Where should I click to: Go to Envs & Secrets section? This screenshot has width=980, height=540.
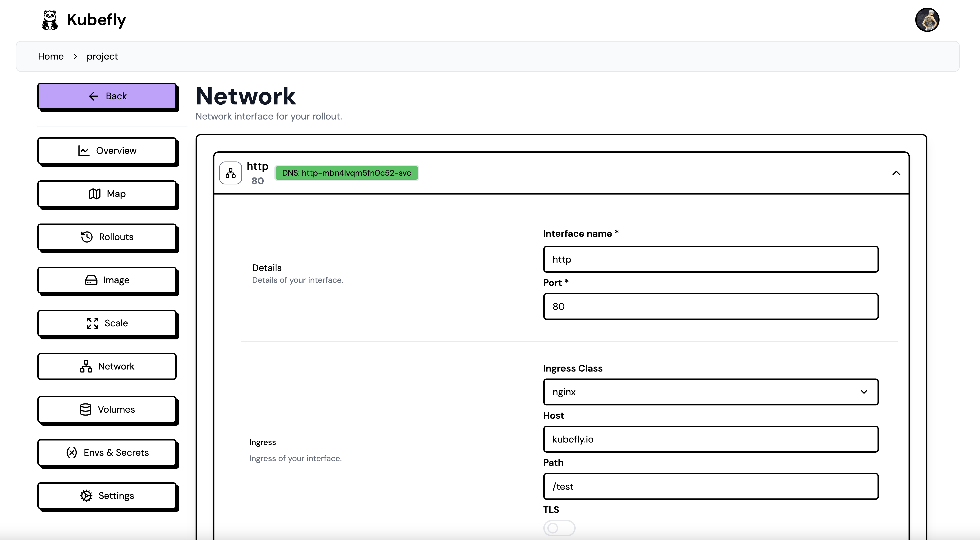point(107,453)
